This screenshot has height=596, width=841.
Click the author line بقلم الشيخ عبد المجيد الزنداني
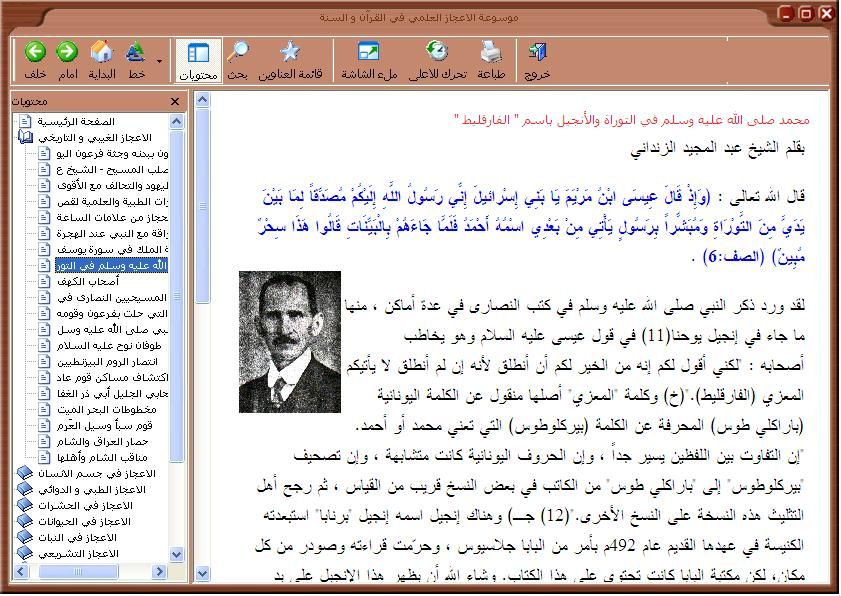717,148
